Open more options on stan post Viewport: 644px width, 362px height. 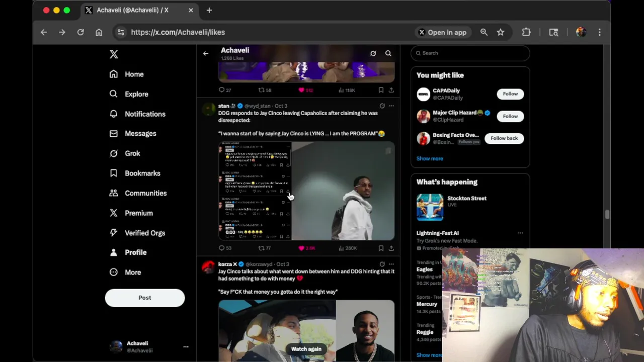click(x=391, y=106)
